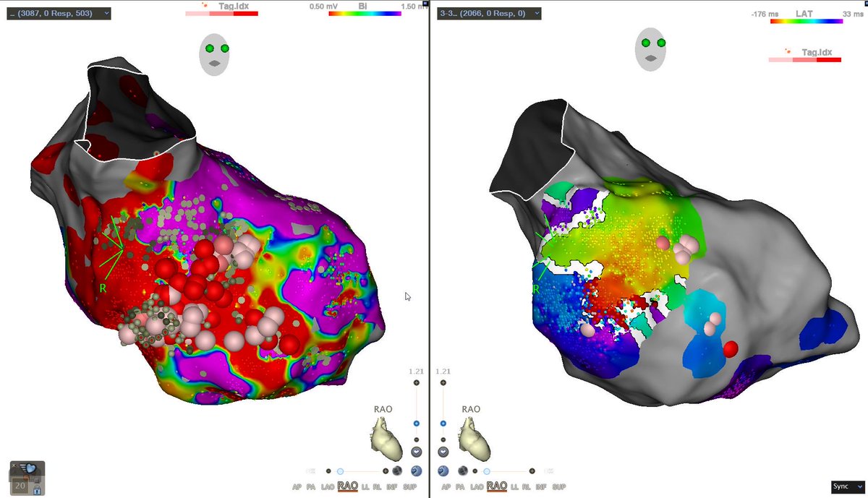The height and width of the screenshot is (498, 868).
Task: Switch the right viewport to the LAO view
Action: tap(477, 486)
